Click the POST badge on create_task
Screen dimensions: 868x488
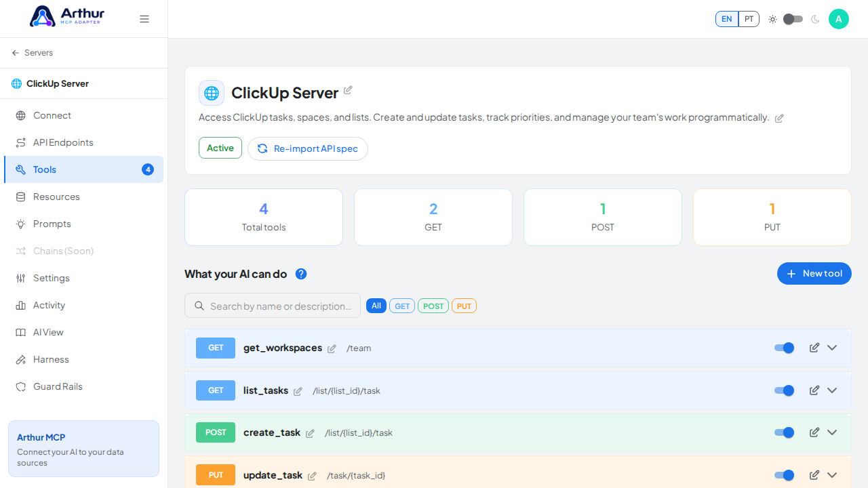coord(216,432)
